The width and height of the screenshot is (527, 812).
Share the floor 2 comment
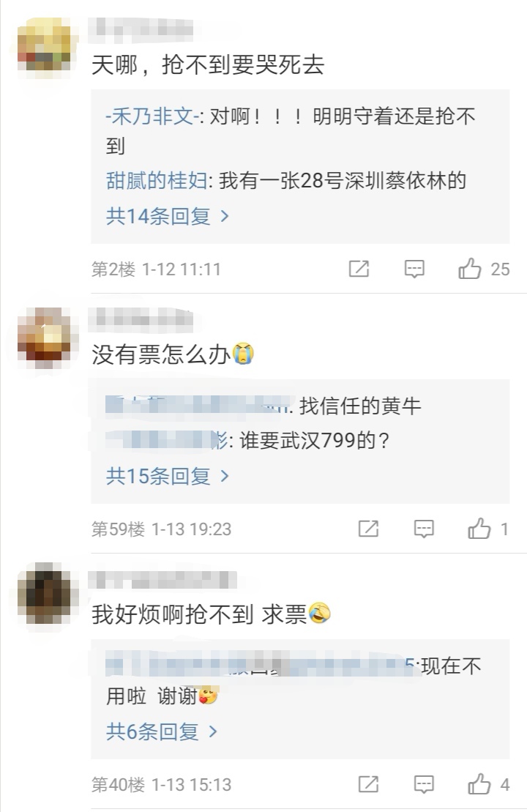coord(359,269)
